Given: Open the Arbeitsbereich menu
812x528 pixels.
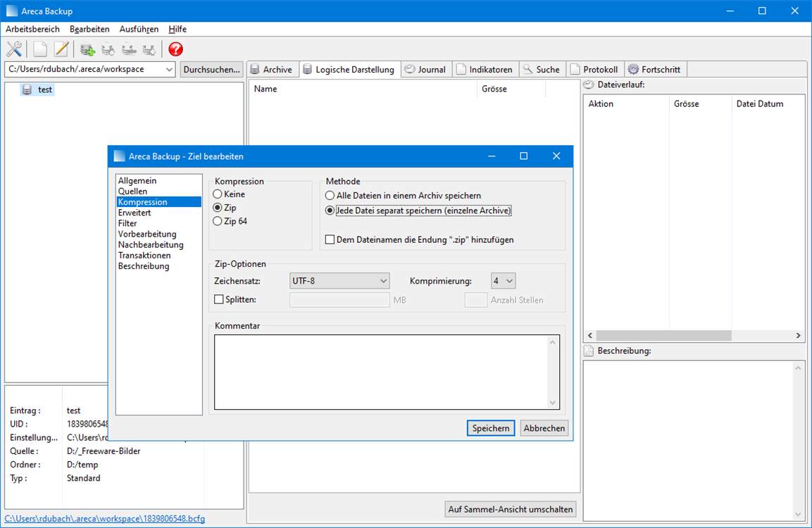Looking at the screenshot, I should click(x=32, y=30).
